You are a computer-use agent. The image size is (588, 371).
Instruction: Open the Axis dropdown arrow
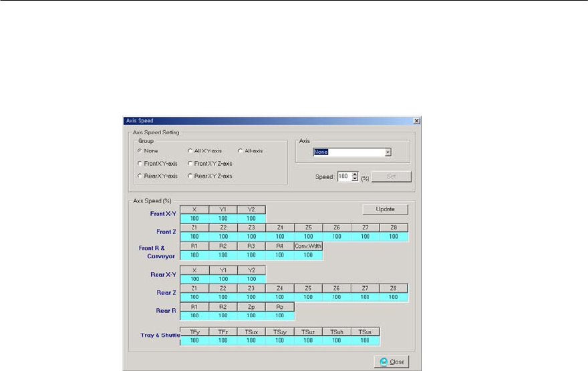(388, 152)
